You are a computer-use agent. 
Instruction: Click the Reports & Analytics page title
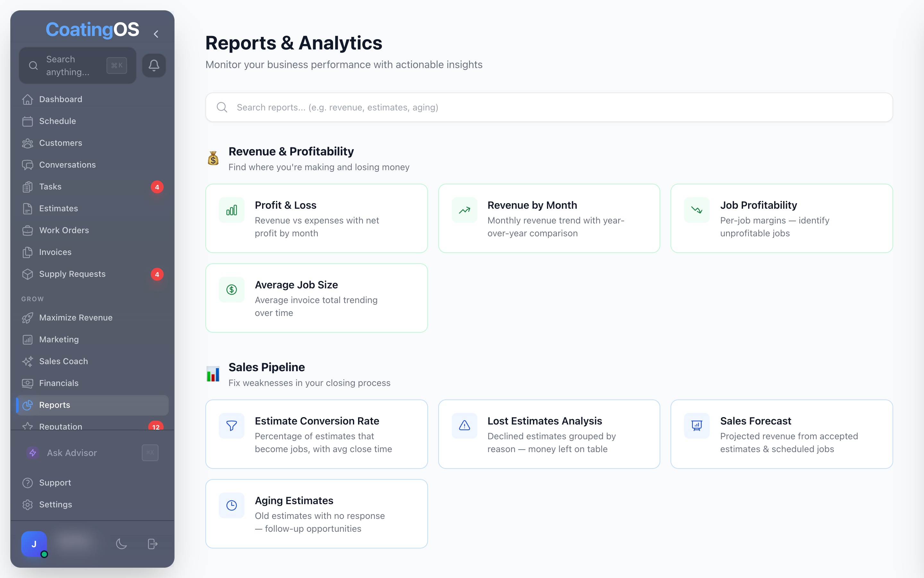click(x=294, y=43)
